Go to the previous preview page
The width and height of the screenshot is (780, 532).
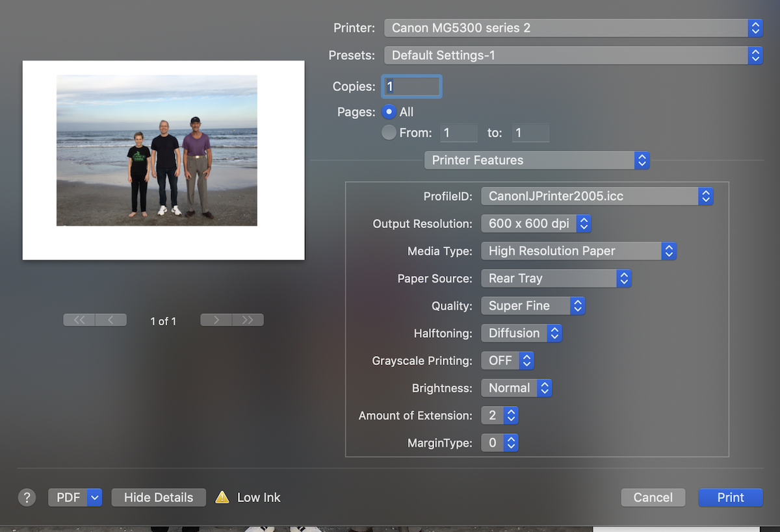(110, 320)
